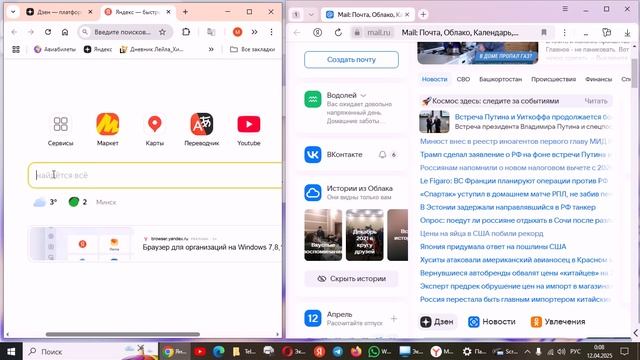Click Скрыть истории button

351,279
